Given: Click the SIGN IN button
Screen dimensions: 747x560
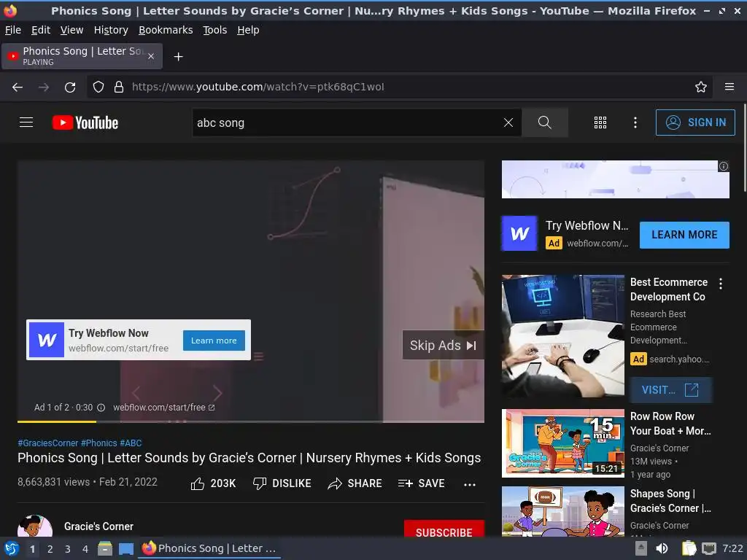Looking at the screenshot, I should 695,122.
